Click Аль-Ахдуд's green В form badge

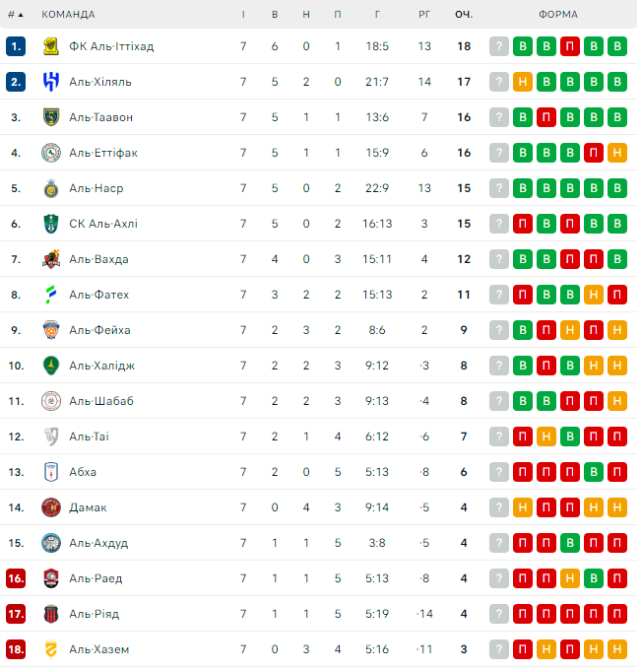click(x=570, y=543)
